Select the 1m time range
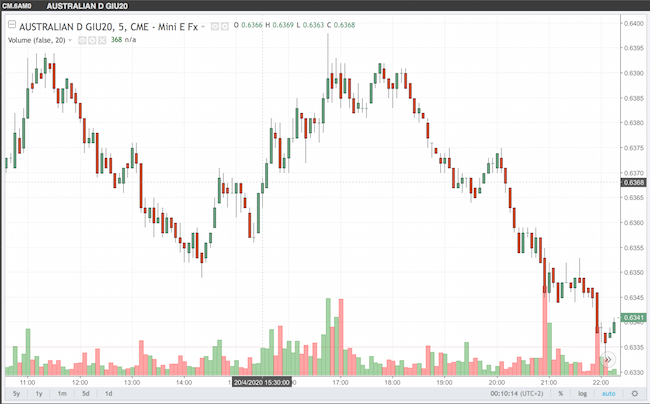 coord(62,394)
